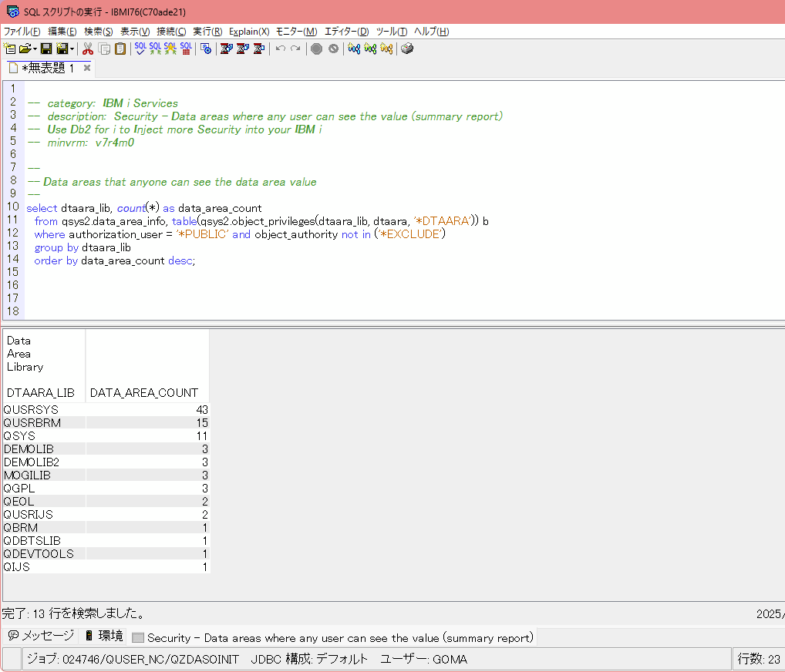Select the Security summary report results tab
785x672 pixels.
point(332,638)
